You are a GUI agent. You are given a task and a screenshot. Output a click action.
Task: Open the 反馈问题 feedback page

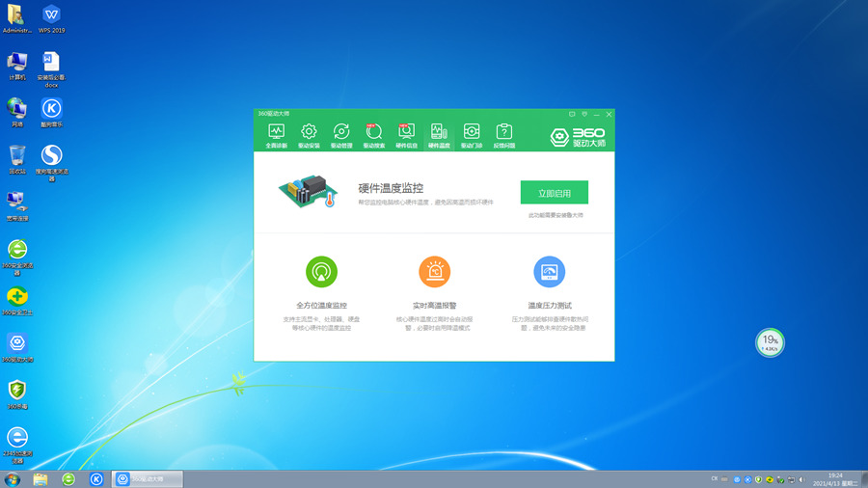(503, 135)
